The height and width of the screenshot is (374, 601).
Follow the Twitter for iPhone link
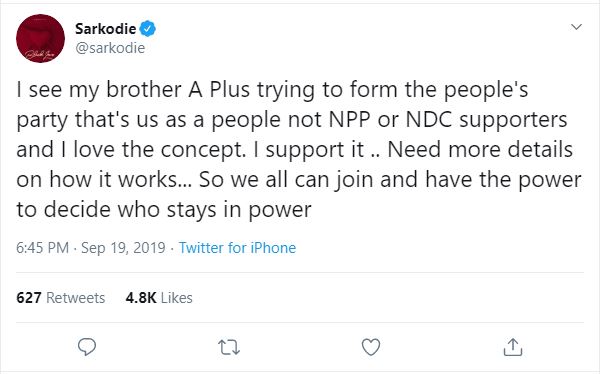point(237,248)
